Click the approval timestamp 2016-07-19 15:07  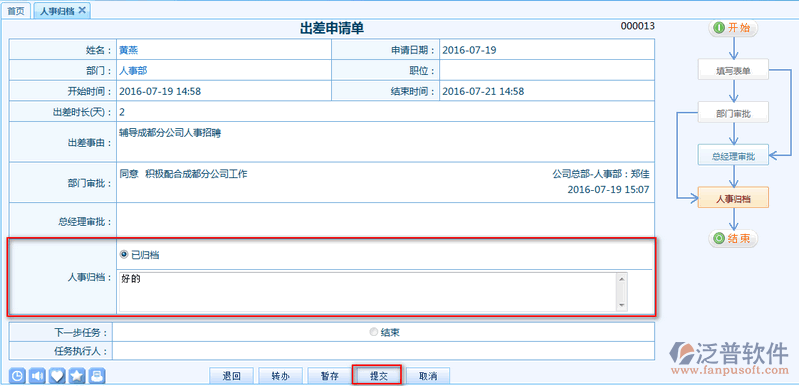point(608,189)
